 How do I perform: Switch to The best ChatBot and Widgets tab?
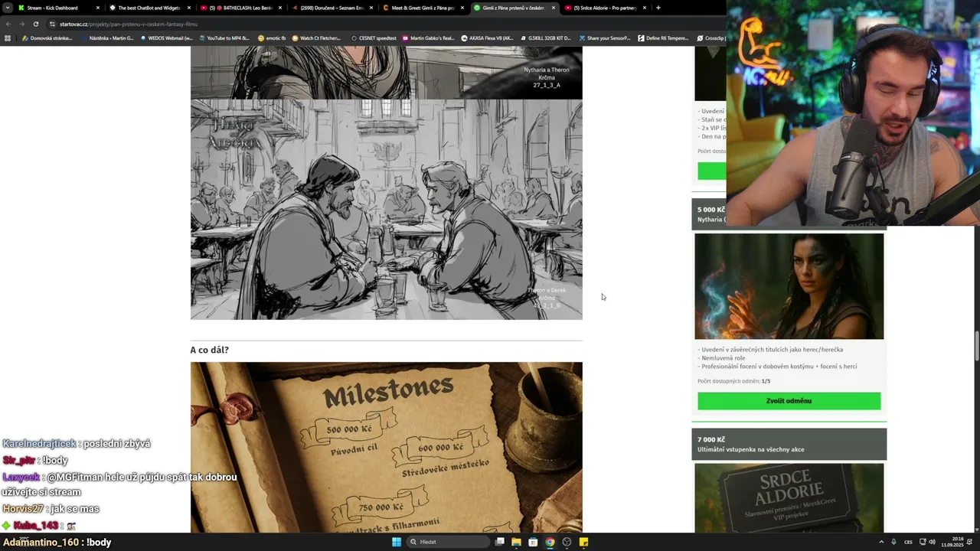point(149,8)
